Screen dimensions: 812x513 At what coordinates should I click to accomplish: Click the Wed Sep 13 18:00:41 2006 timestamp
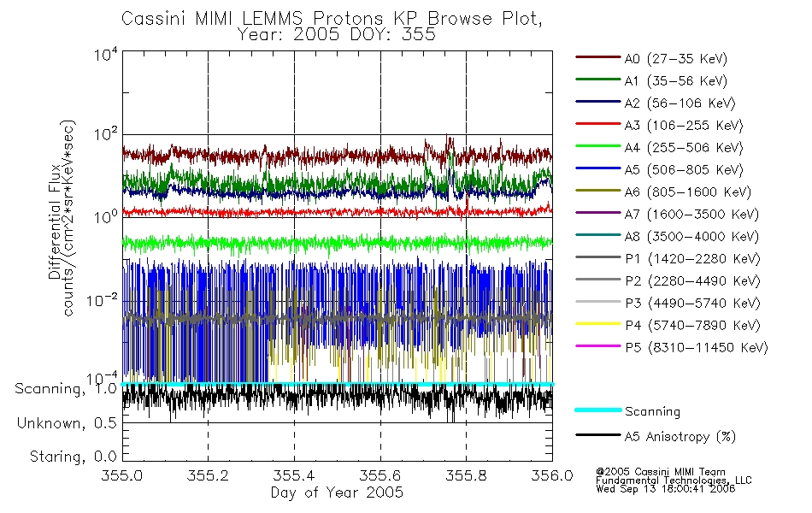[666, 489]
